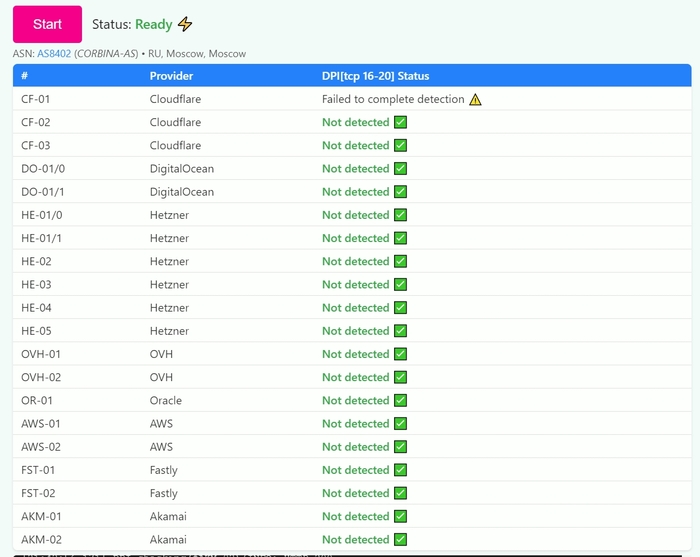Select the HE-05 row identifier

point(36,331)
